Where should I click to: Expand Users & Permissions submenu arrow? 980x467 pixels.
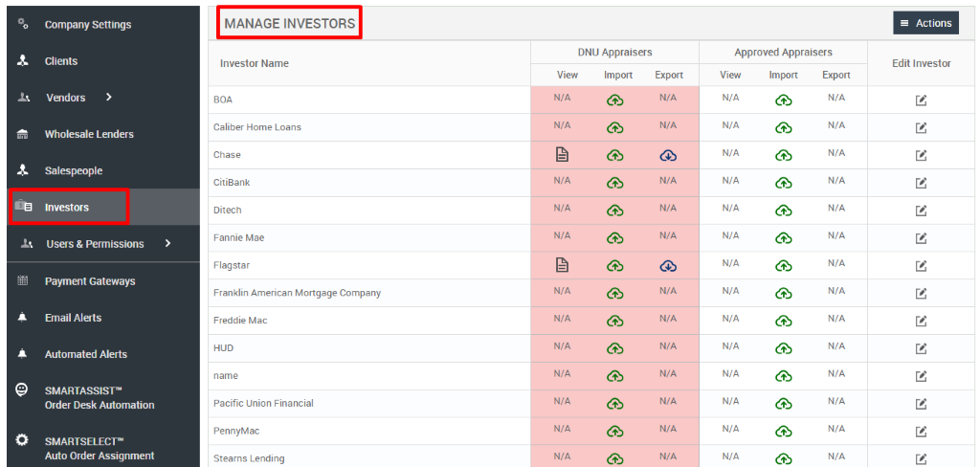pos(167,243)
